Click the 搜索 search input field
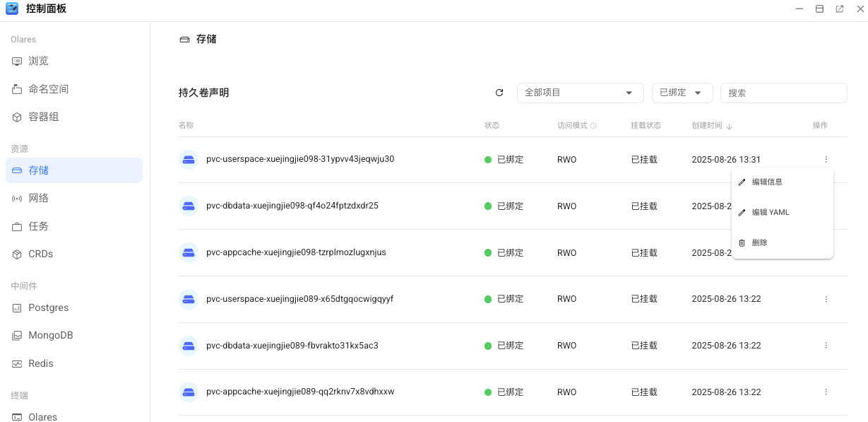 point(783,93)
